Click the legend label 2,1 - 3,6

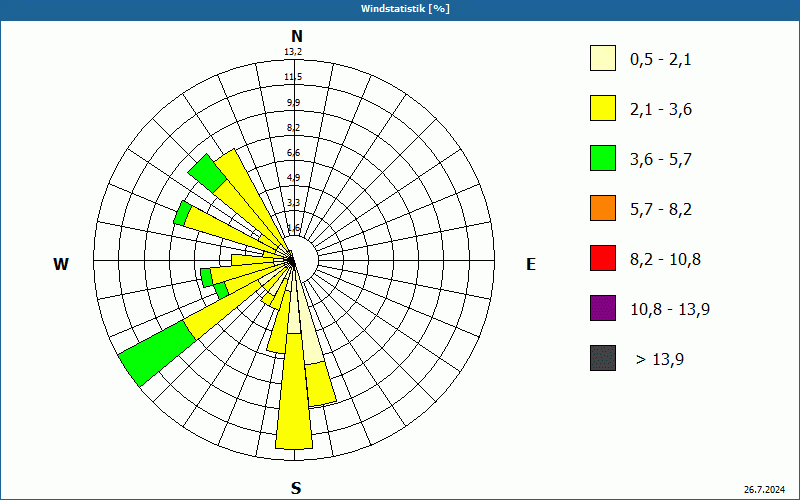tap(661, 110)
